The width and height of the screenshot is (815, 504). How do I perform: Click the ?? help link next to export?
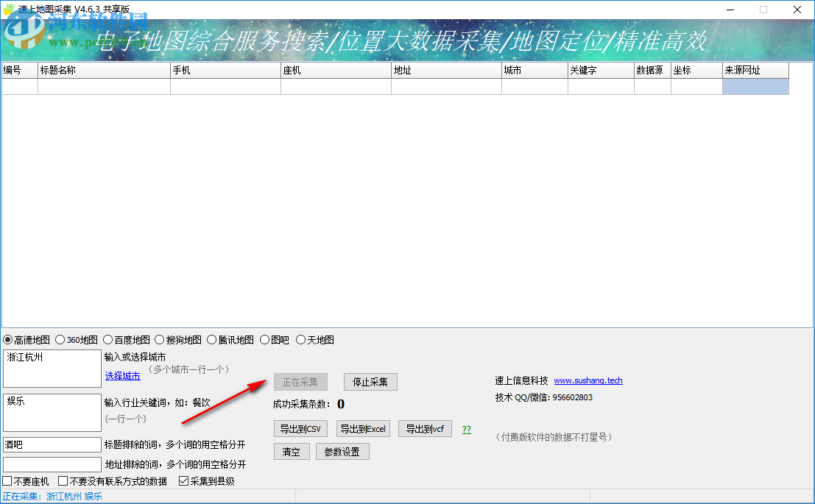click(x=466, y=428)
